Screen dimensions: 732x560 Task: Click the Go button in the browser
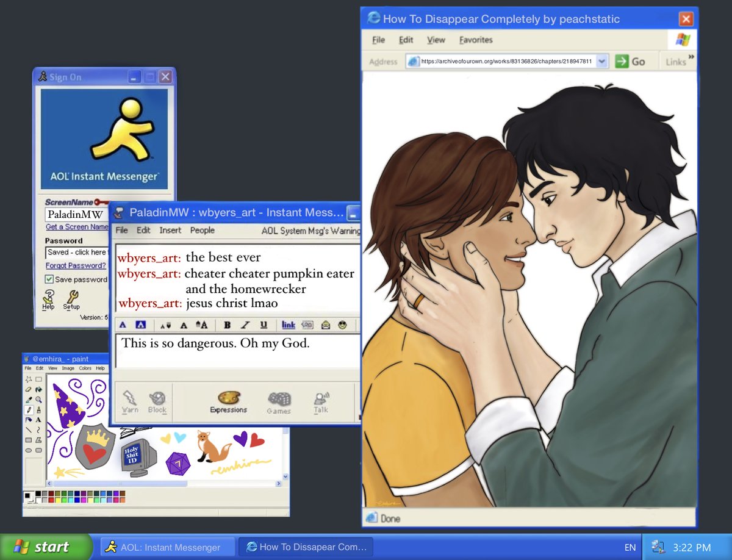tap(630, 61)
